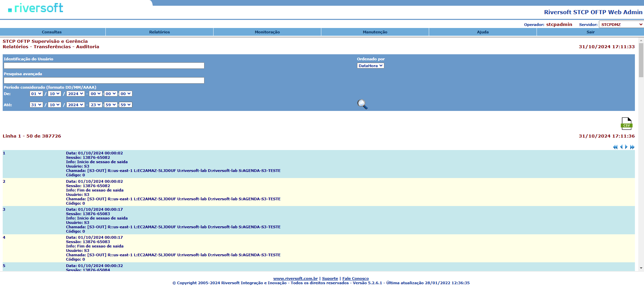The image size is (644, 294).
Task: Open the De minutes dropdown
Action: pyautogui.click(x=110, y=94)
